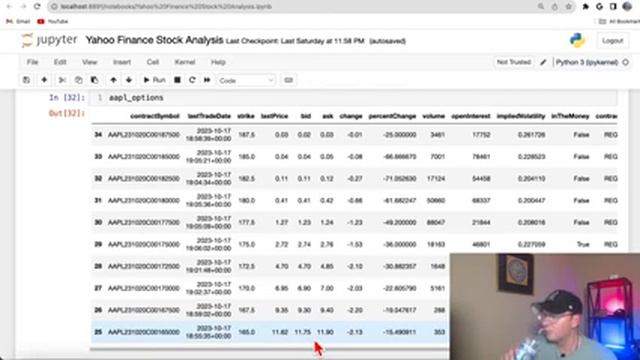The width and height of the screenshot is (640, 360).
Task: Interrupt the kernel stop icon
Action: click(x=177, y=80)
